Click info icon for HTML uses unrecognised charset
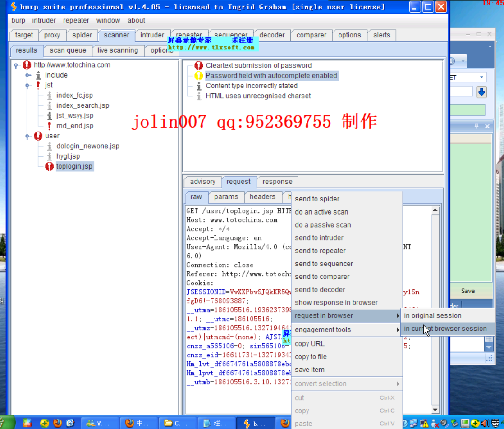The height and width of the screenshot is (429, 504). coord(199,96)
